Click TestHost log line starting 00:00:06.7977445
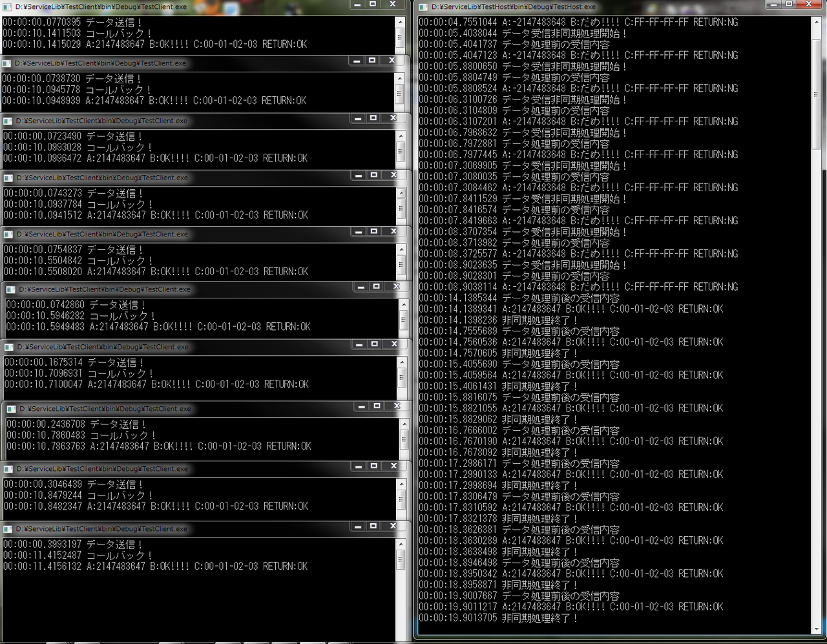 (578, 155)
